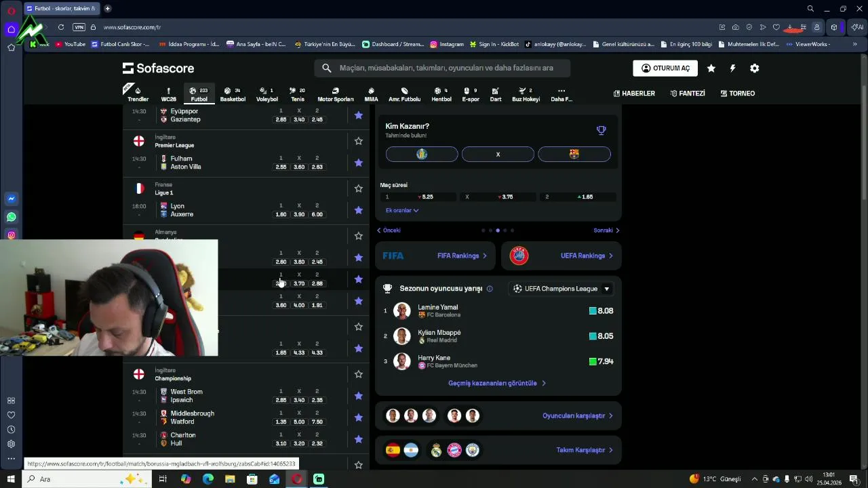Select third carousel dot indicator

[x=498, y=230]
